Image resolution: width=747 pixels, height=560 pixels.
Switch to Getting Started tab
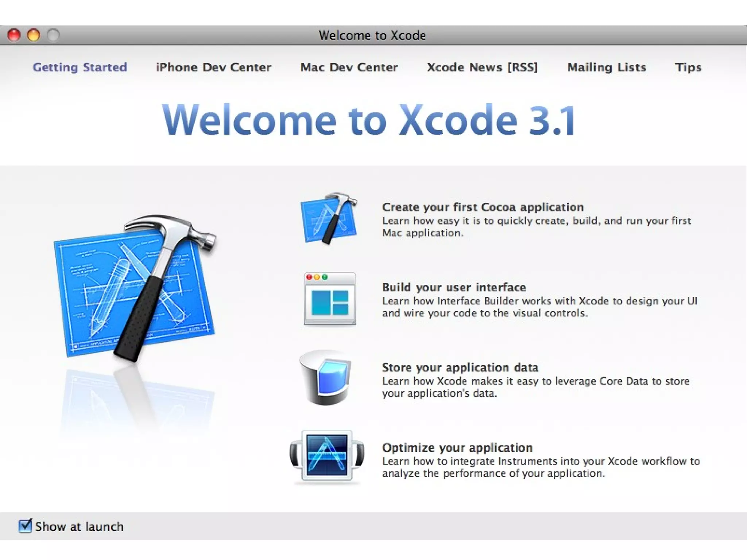[x=80, y=67]
